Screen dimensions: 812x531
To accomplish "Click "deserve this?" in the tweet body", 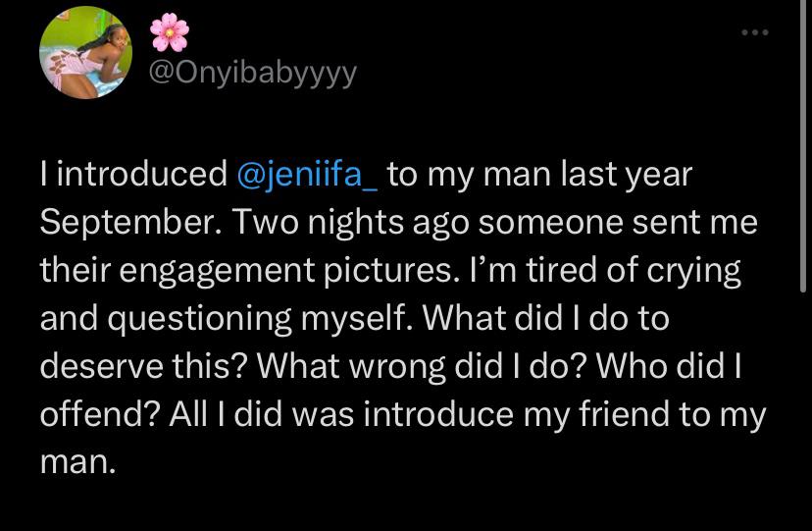I will [x=143, y=366].
